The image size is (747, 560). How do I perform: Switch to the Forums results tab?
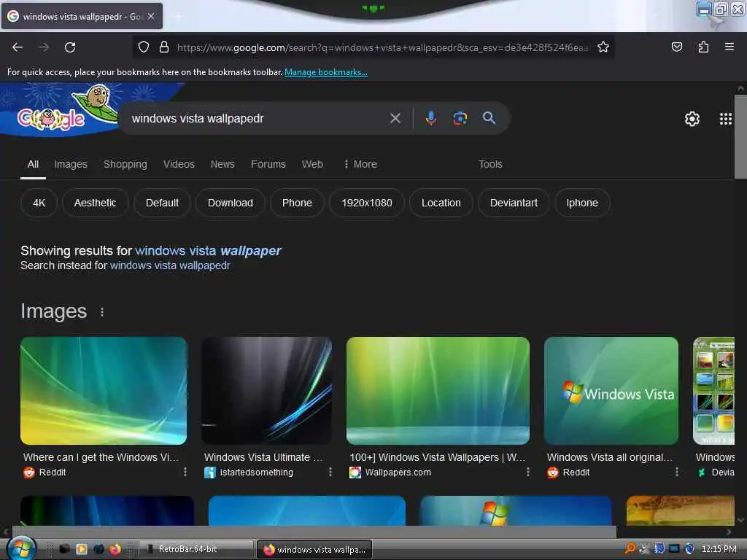pyautogui.click(x=268, y=164)
